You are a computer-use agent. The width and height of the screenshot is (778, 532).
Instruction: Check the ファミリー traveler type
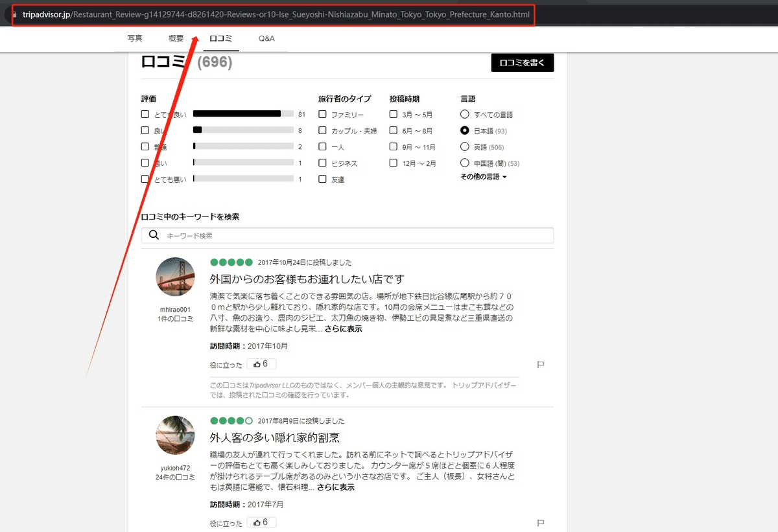[322, 114]
